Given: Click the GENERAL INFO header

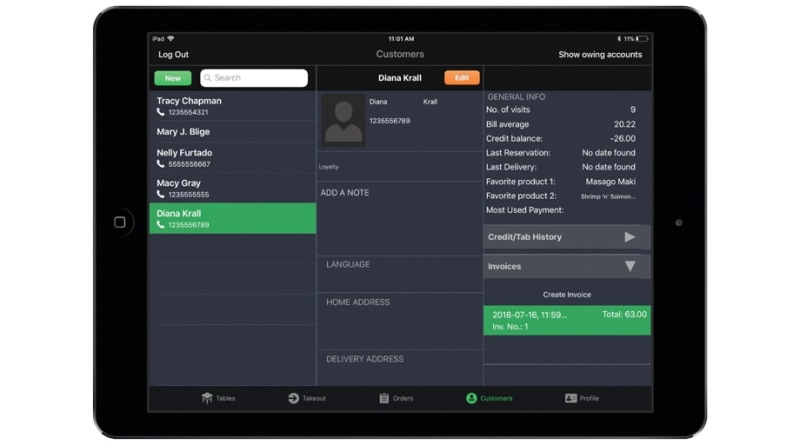Looking at the screenshot, I should click(x=516, y=96).
